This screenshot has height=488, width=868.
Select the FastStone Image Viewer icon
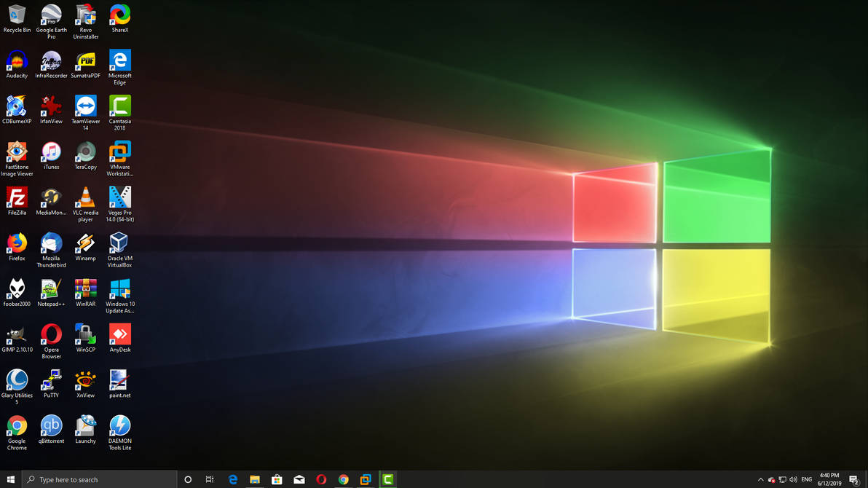click(17, 159)
